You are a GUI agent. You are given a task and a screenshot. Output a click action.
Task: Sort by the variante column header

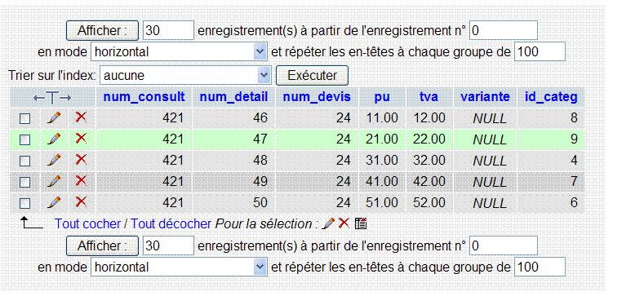point(485,97)
